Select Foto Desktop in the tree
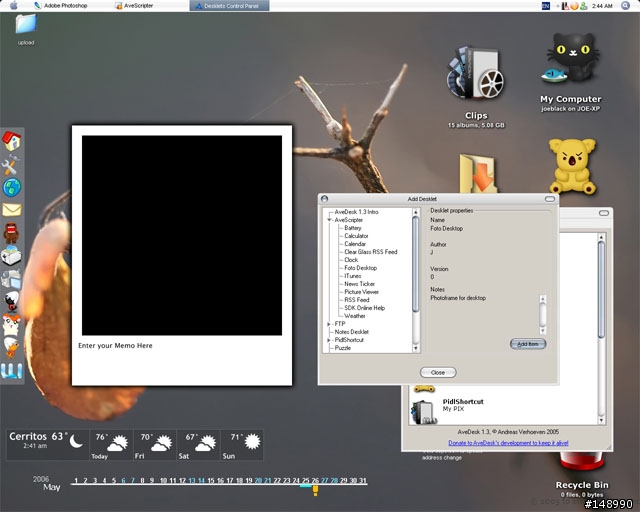Screen dimensions: 640x512 click(360, 268)
